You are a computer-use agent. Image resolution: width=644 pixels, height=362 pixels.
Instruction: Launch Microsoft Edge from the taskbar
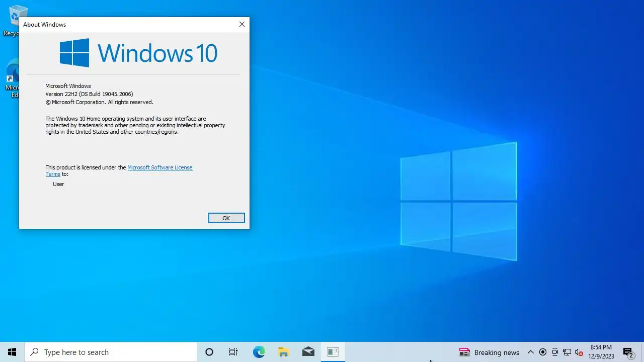pyautogui.click(x=259, y=352)
